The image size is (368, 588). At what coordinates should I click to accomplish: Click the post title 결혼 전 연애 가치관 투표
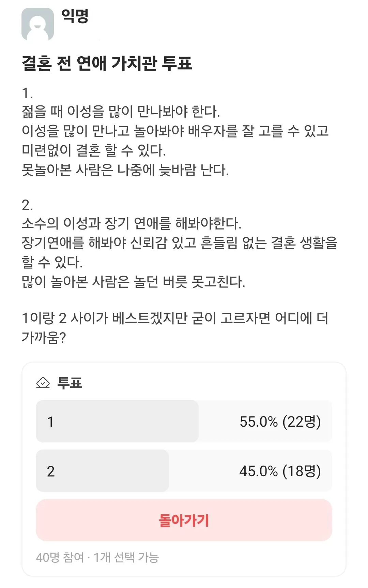107,63
